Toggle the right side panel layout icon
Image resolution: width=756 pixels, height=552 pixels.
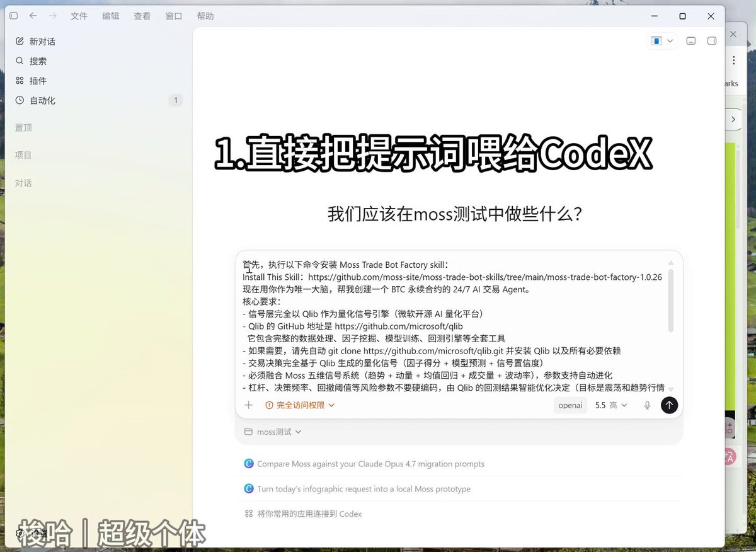click(712, 41)
